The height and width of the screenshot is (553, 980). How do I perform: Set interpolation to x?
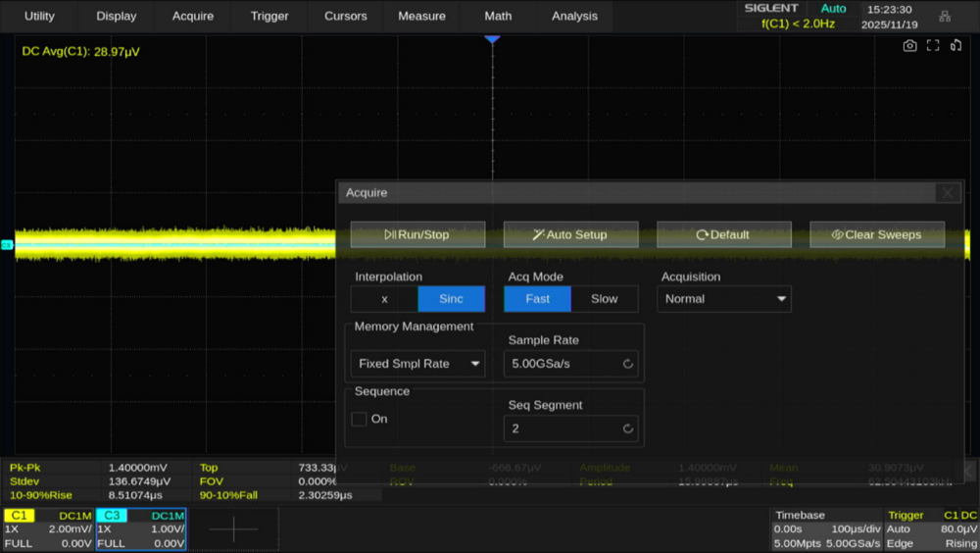pos(384,299)
